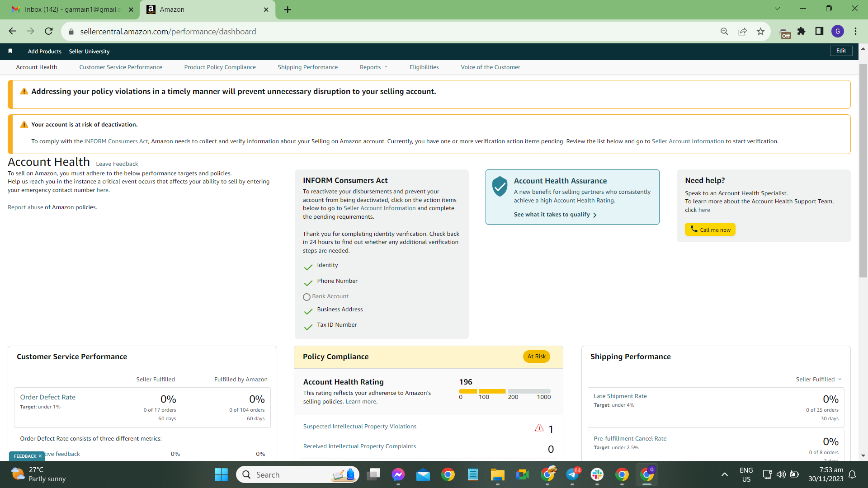The width and height of the screenshot is (868, 488).
Task: Show hidden system tray icons
Action: 724,474
